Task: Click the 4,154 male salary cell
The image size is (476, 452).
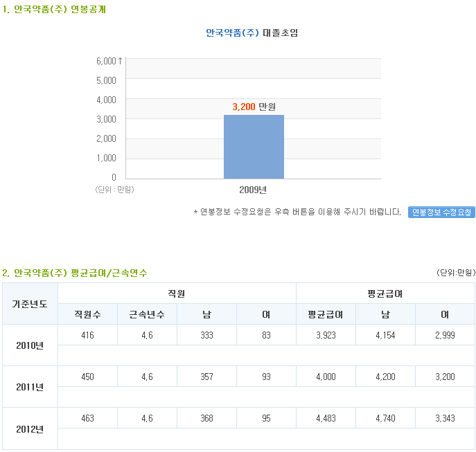Action: click(x=385, y=335)
